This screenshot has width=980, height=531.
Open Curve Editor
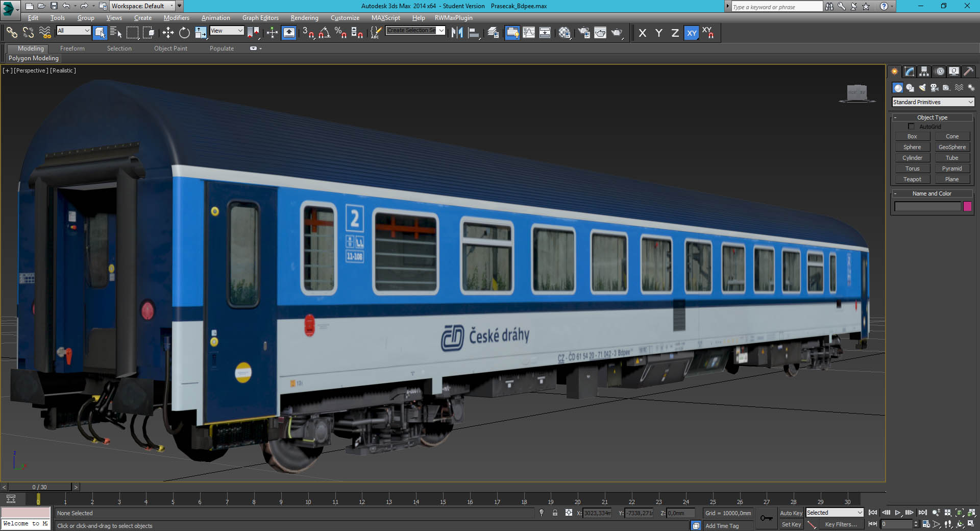[529, 33]
